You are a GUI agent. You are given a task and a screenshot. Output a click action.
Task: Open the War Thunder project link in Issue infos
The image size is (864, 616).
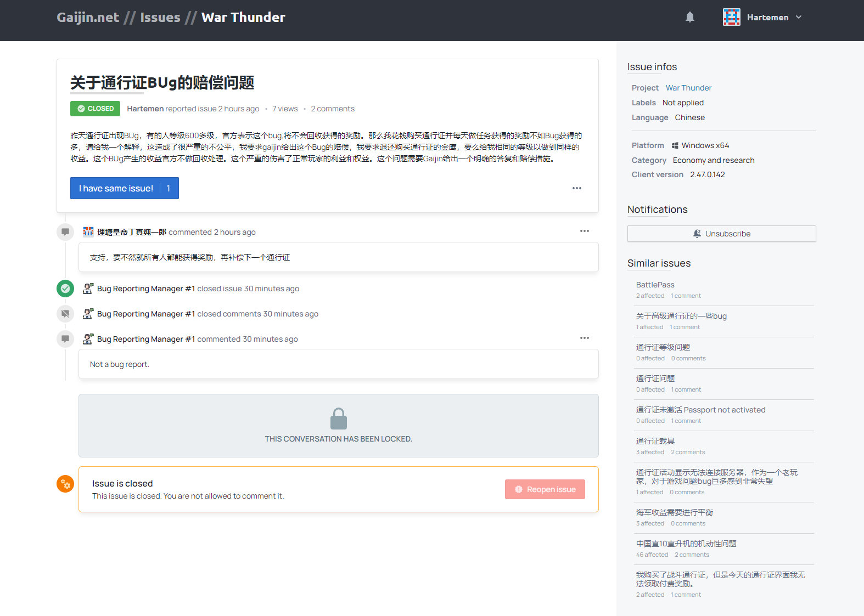(688, 88)
